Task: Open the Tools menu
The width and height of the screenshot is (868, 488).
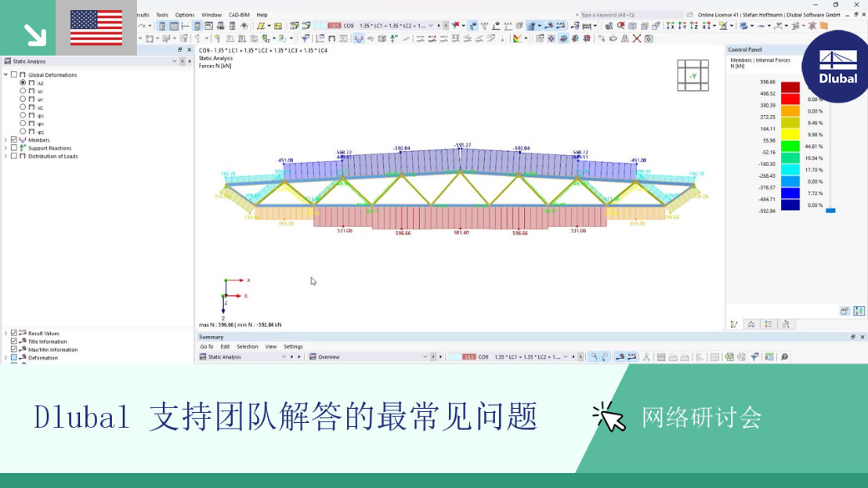Action: coord(162,15)
